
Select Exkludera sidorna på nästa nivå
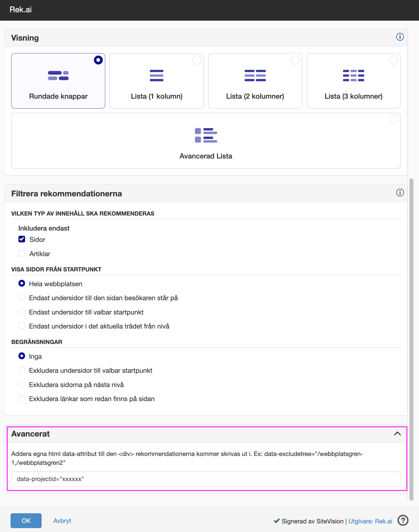point(22,384)
